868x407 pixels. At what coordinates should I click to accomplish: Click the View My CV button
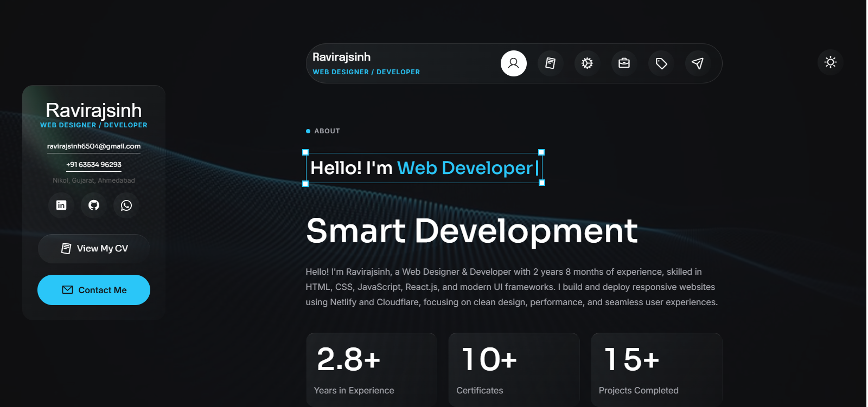tap(94, 249)
